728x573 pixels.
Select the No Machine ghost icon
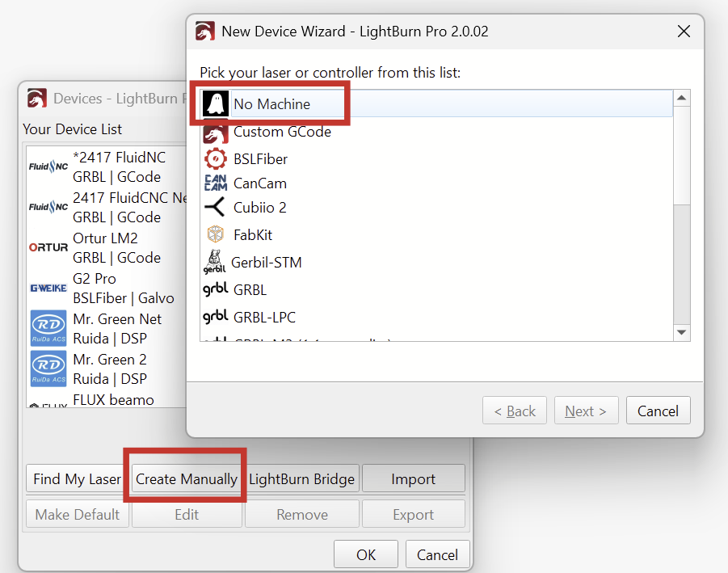tap(215, 103)
